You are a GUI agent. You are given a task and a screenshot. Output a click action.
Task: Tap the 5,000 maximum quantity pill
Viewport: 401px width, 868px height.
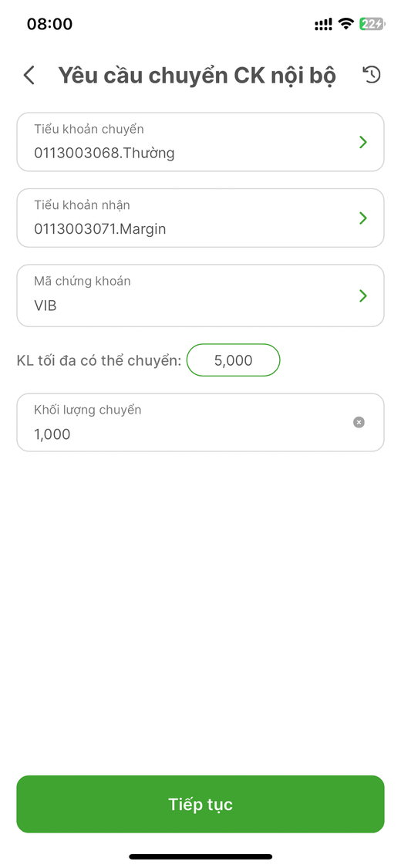(x=234, y=360)
